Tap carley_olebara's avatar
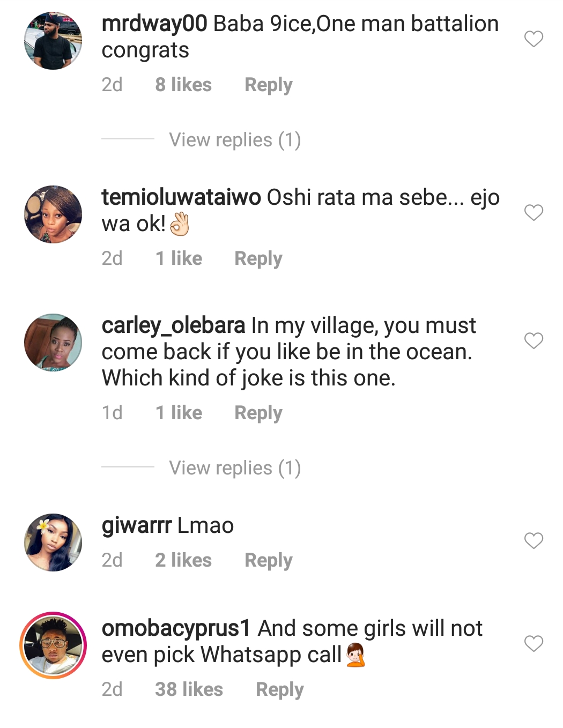The width and height of the screenshot is (563, 728). click(x=53, y=343)
